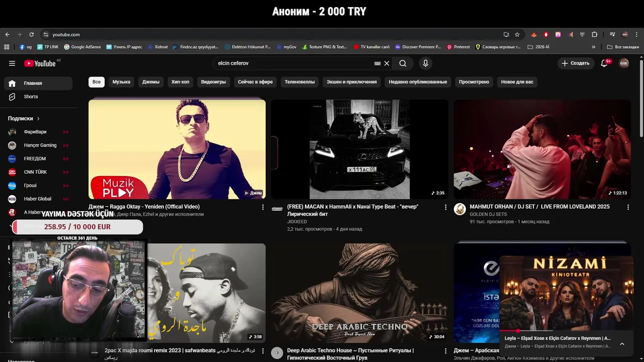Open ФариВари subscription channel
644x362 pixels.
[x=38, y=132]
